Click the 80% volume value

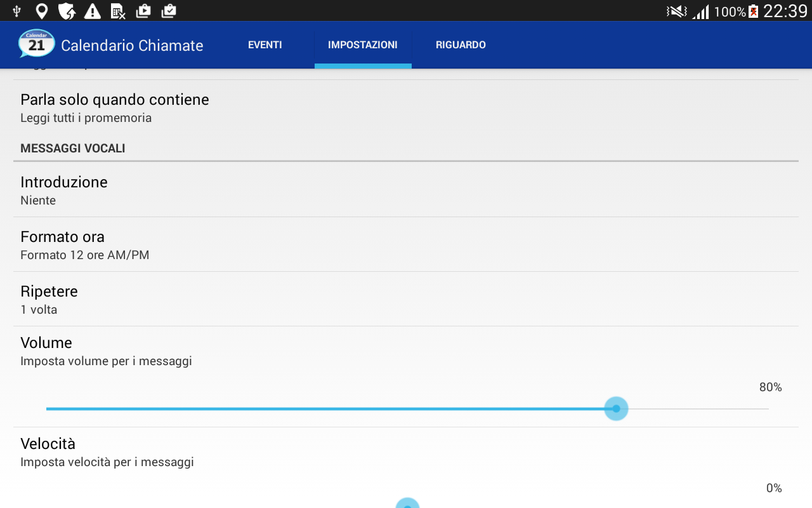tap(770, 387)
